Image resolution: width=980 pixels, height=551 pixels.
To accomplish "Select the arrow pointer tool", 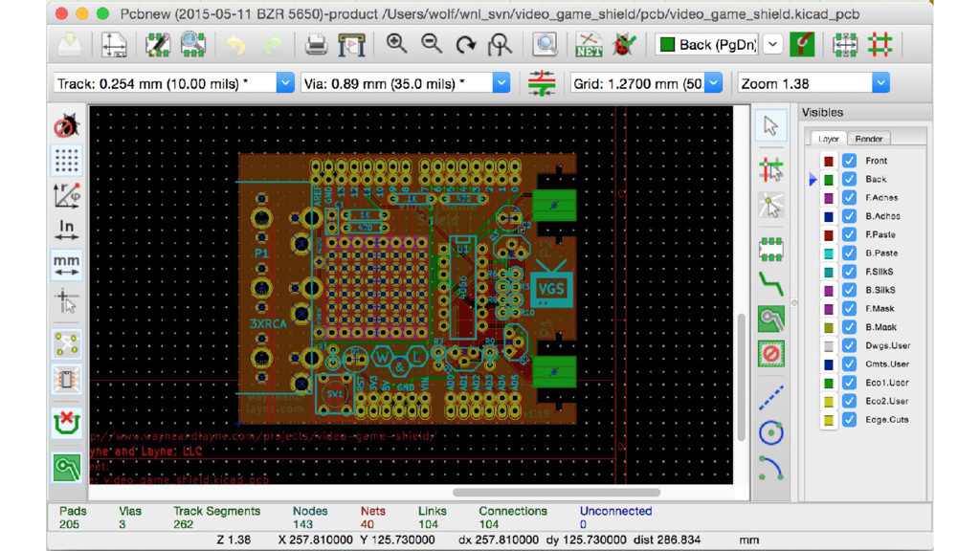I will (x=770, y=125).
